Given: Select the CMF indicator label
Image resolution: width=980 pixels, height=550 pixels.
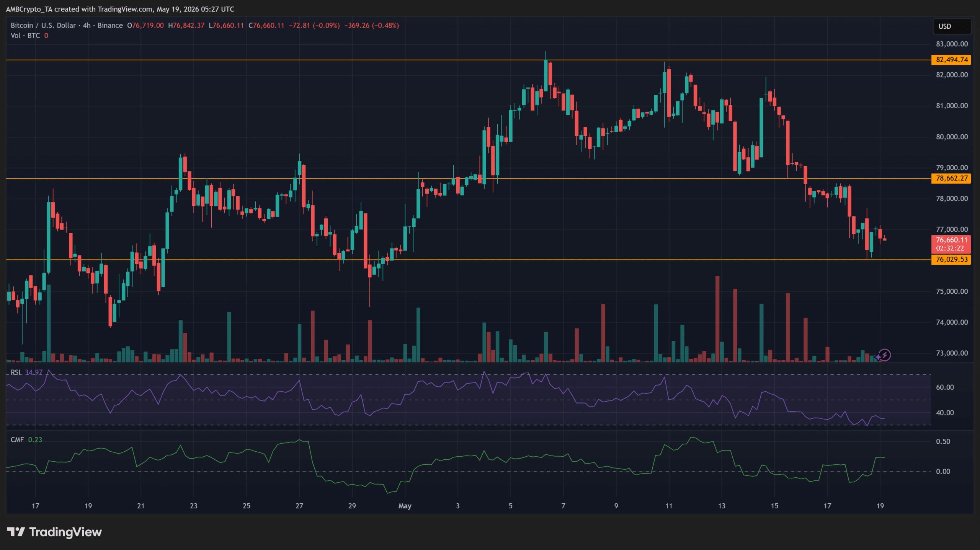Looking at the screenshot, I should [x=17, y=439].
